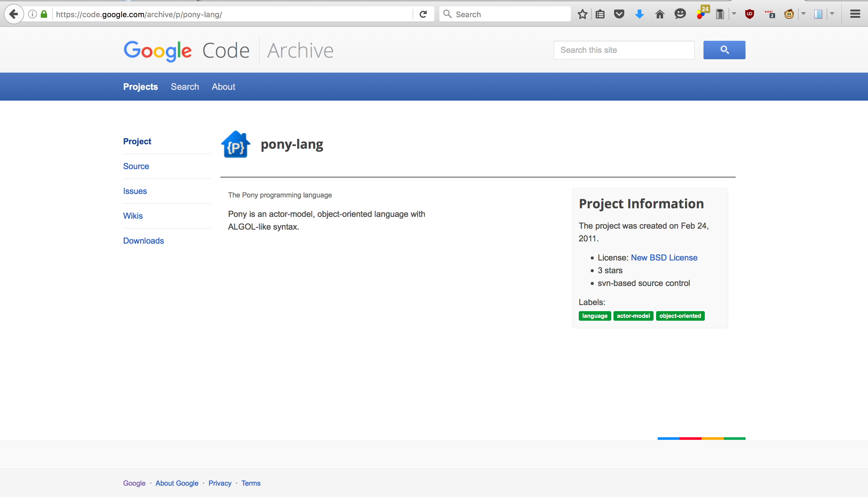Show site info via the green padlock
Screen dimensions: 868x500
coord(44,14)
